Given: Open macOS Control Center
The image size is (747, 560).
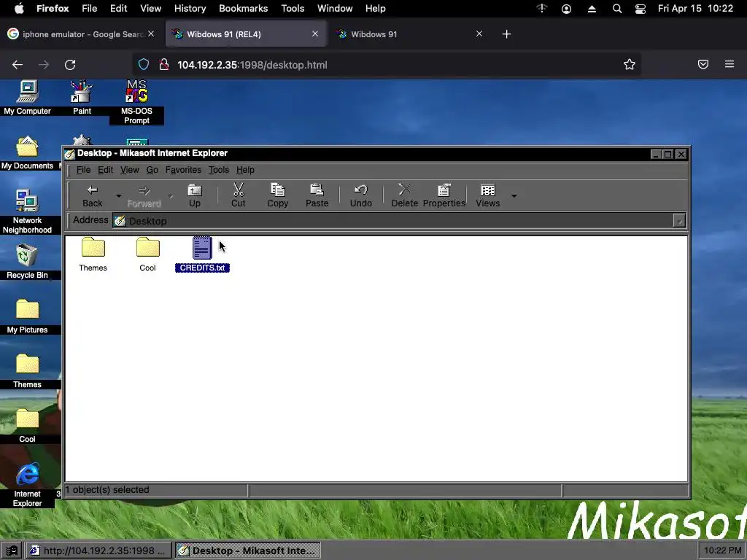Looking at the screenshot, I should [x=640, y=9].
